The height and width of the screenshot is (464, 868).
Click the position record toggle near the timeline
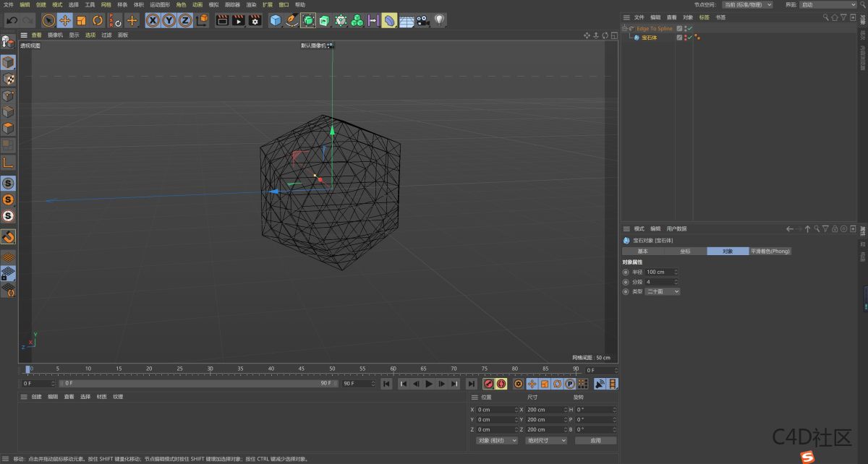532,384
